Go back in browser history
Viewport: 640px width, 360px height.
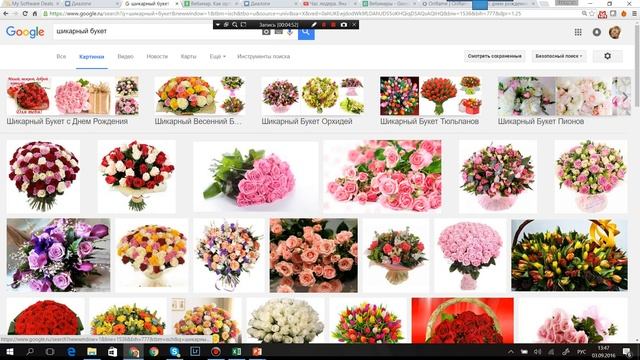pos(6,13)
